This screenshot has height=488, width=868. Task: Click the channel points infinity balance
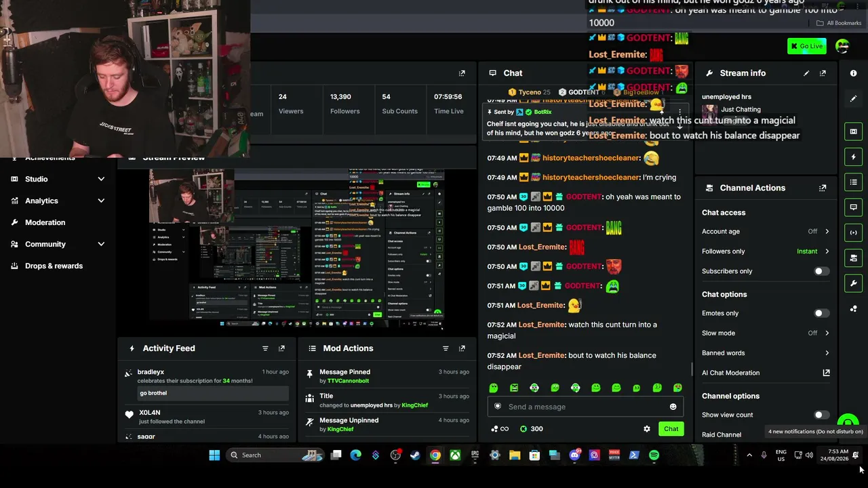500,429
